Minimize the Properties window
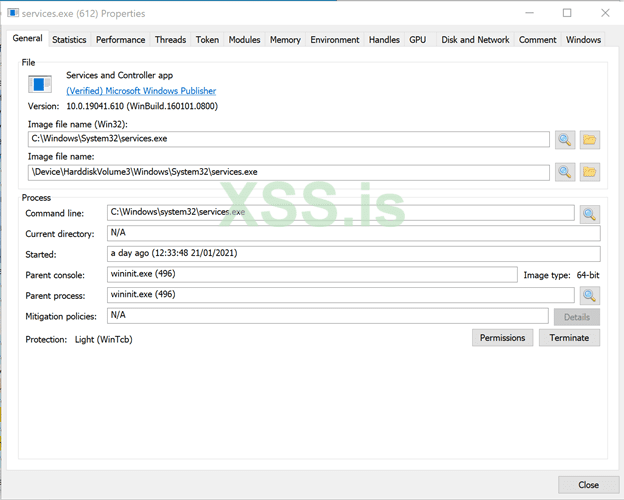This screenshot has height=500, width=624. pos(529,13)
